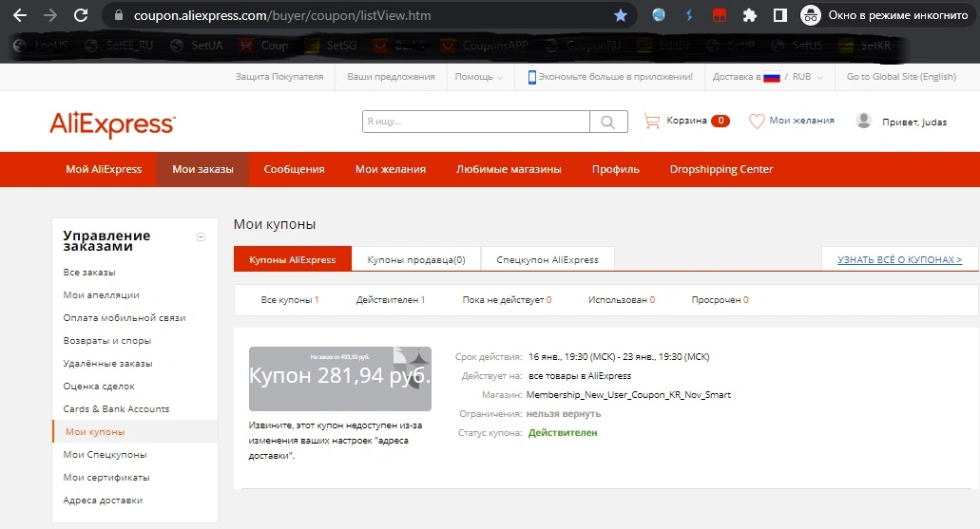Open Корзина cart link

[686, 120]
